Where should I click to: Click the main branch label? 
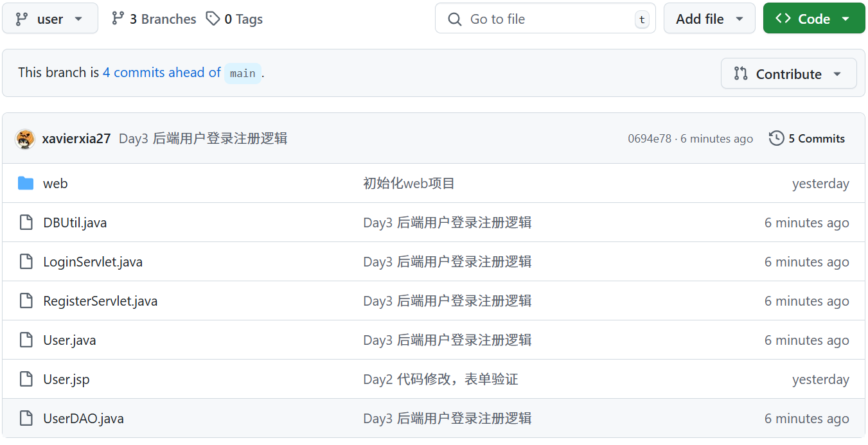click(x=243, y=73)
